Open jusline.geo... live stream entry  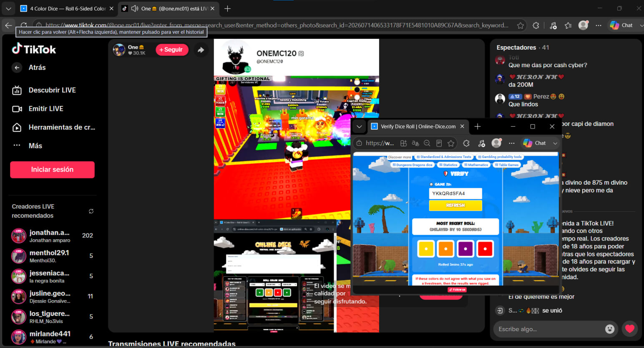(53, 296)
